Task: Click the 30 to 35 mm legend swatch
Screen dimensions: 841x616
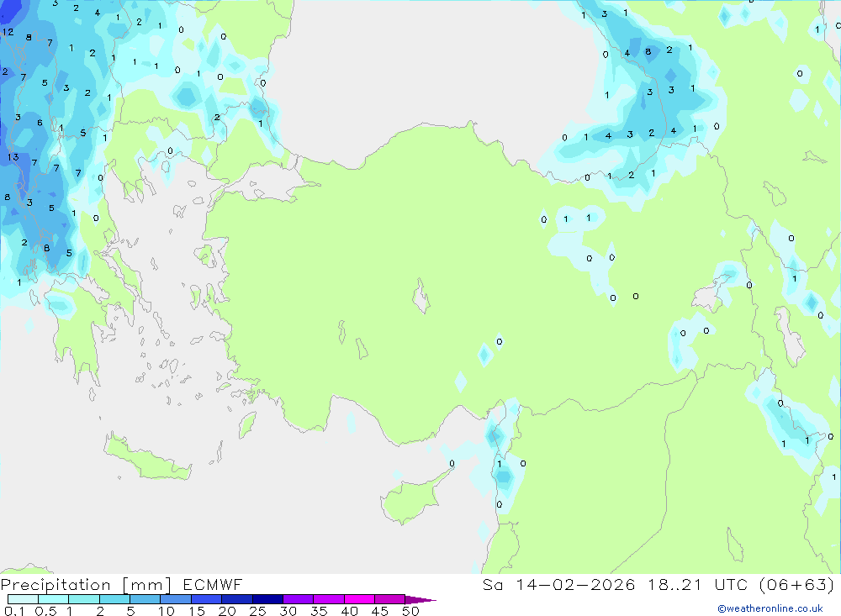Action: coord(299,599)
